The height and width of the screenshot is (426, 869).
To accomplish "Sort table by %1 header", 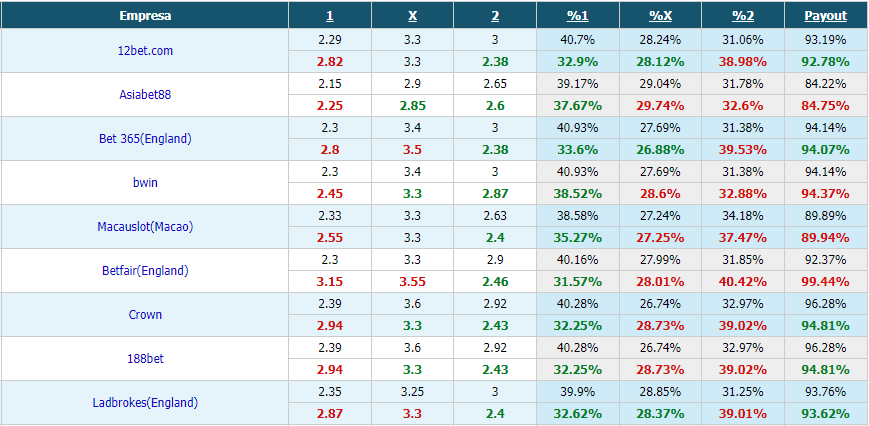I will tap(577, 16).
